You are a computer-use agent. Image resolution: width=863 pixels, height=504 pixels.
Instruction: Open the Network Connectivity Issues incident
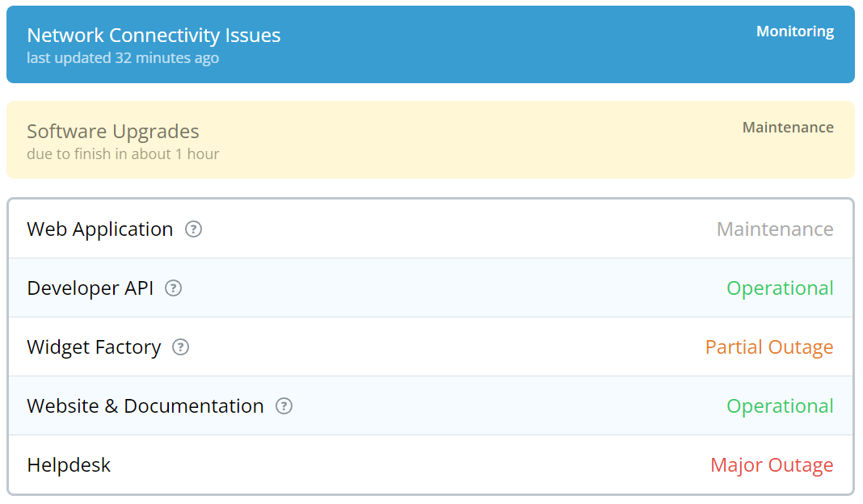(154, 35)
